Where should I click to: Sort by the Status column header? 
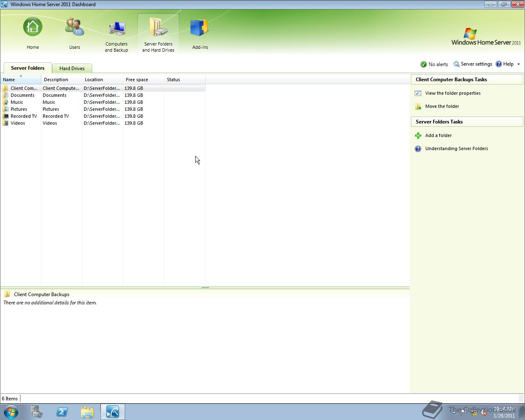pos(185,80)
